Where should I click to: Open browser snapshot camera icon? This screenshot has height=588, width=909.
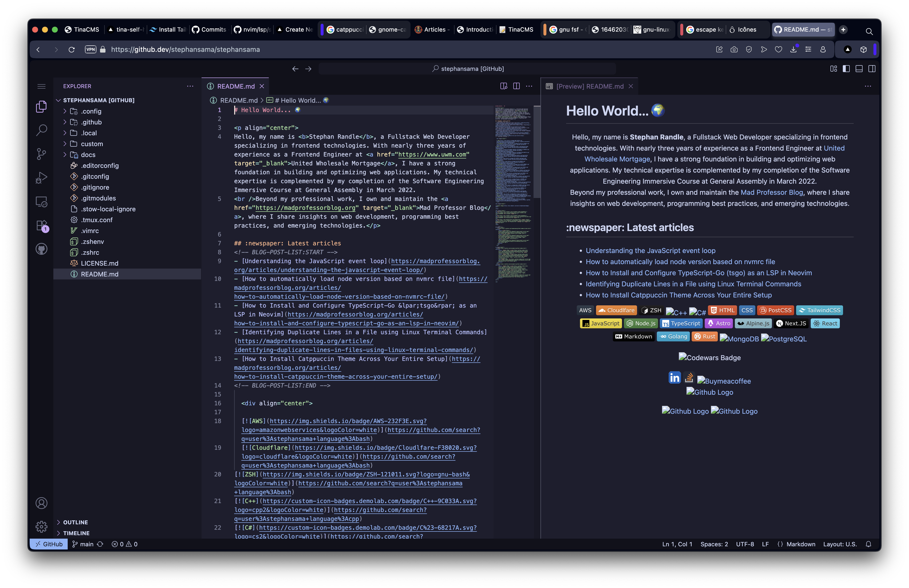pyautogui.click(x=734, y=49)
